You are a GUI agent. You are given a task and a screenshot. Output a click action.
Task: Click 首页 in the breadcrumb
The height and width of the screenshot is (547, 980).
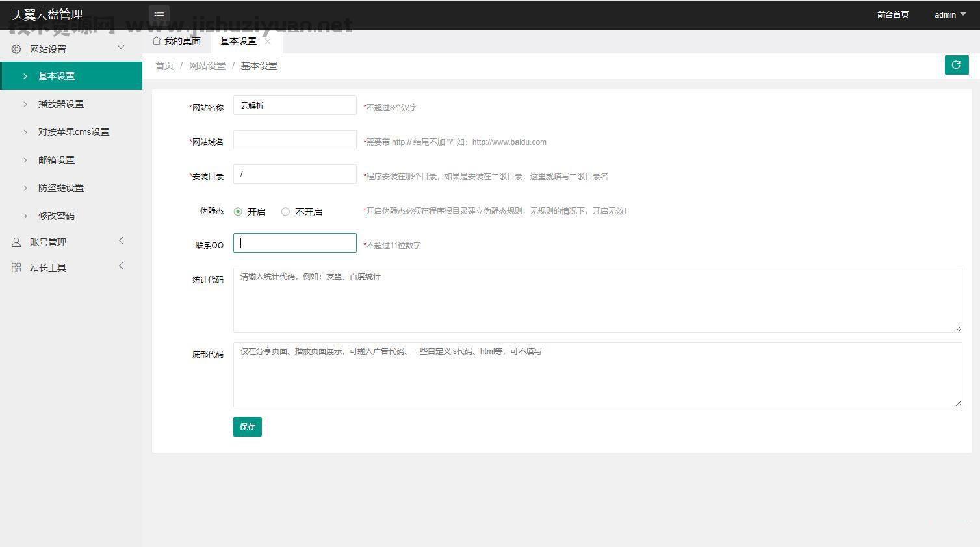164,66
